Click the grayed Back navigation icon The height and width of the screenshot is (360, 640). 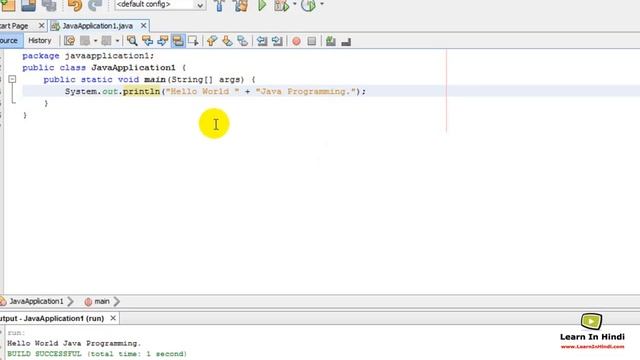[x=85, y=41]
